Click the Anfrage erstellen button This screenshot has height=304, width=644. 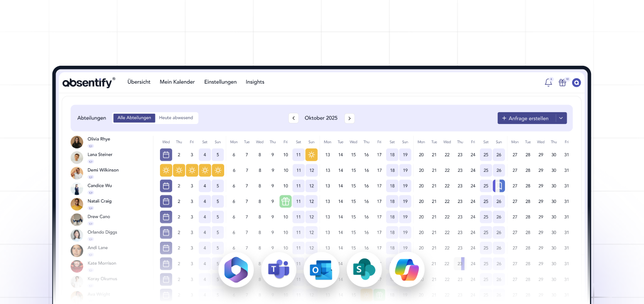click(526, 118)
